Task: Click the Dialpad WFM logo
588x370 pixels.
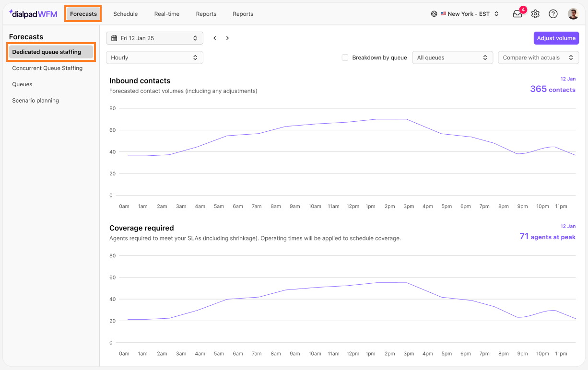Action: click(33, 14)
